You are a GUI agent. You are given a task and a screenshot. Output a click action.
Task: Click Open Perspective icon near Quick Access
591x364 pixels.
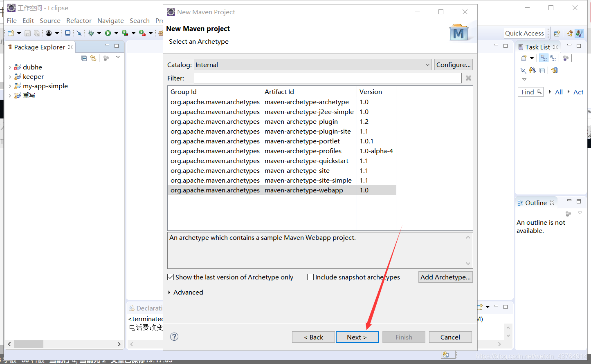pyautogui.click(x=557, y=33)
